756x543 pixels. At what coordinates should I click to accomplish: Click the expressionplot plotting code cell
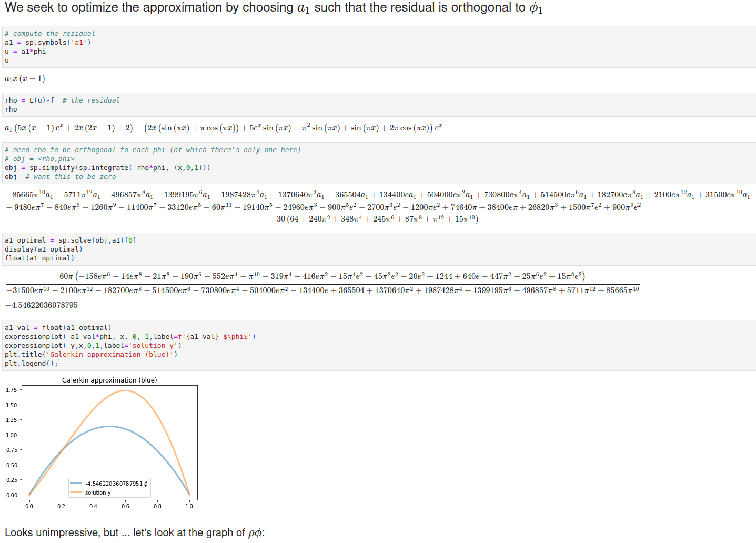click(379, 345)
